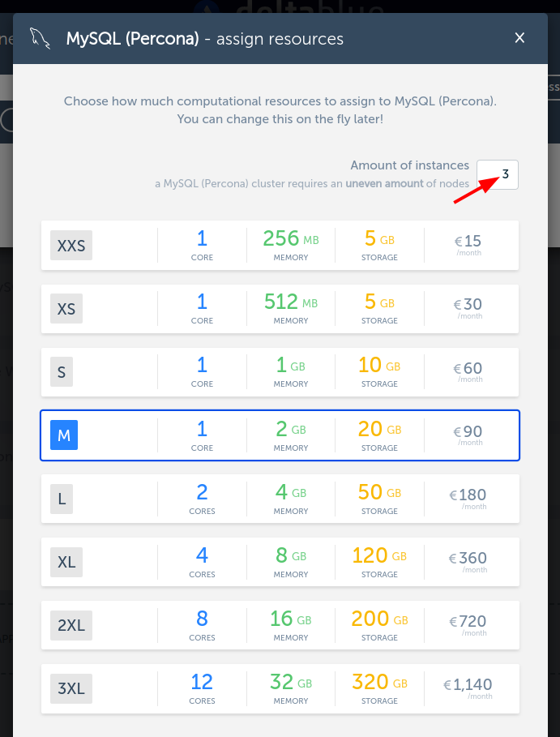
Task: Click the Amount of instances input field
Action: [498, 174]
